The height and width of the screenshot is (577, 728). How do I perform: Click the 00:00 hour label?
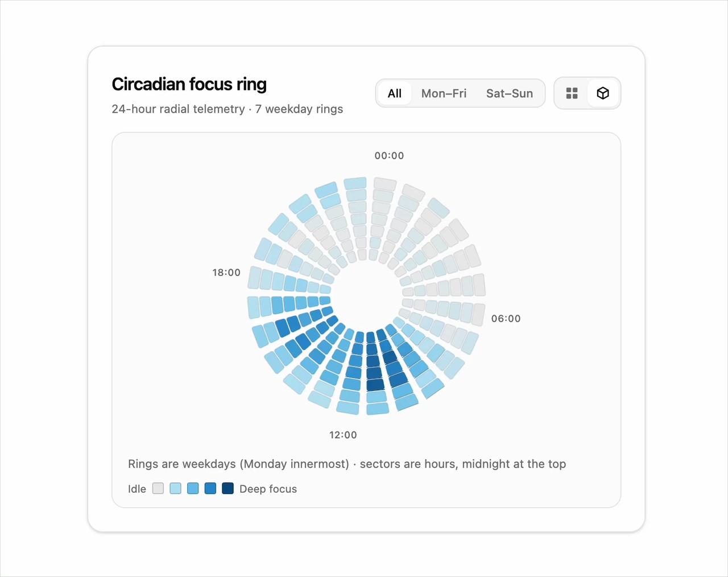(x=389, y=156)
